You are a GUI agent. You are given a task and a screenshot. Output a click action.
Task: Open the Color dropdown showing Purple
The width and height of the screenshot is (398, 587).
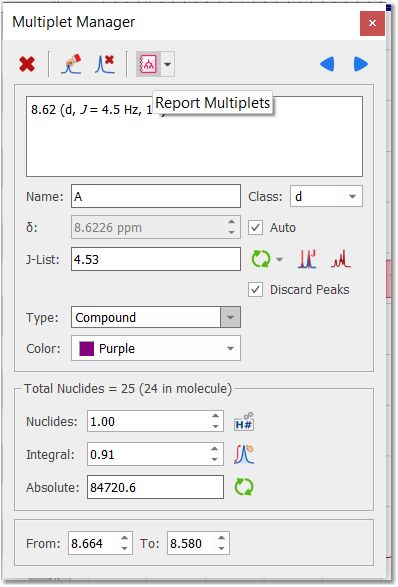156,349
